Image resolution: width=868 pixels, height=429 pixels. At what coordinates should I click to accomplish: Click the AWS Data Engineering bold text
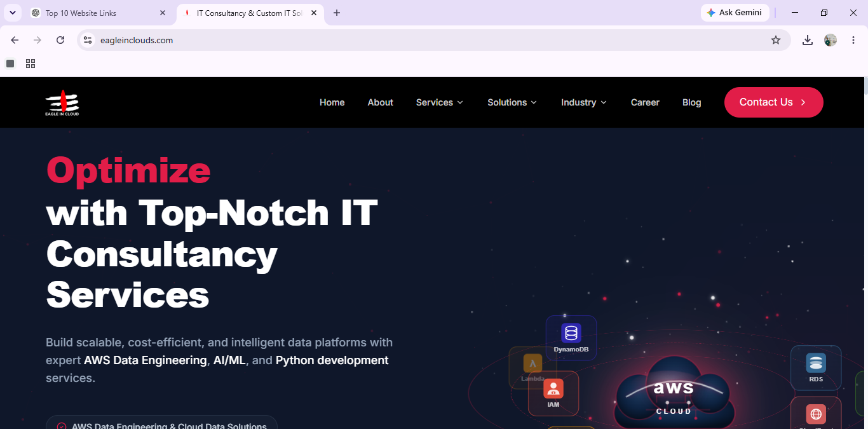tap(146, 360)
